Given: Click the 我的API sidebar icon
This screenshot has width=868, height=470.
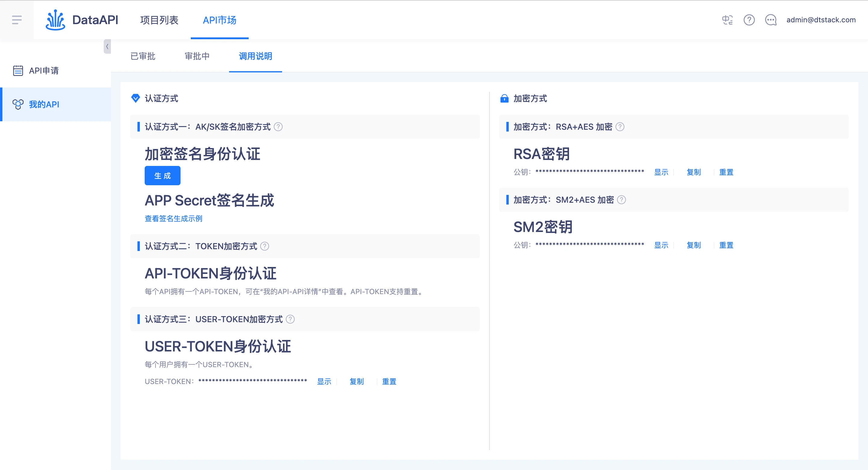Looking at the screenshot, I should (18, 104).
